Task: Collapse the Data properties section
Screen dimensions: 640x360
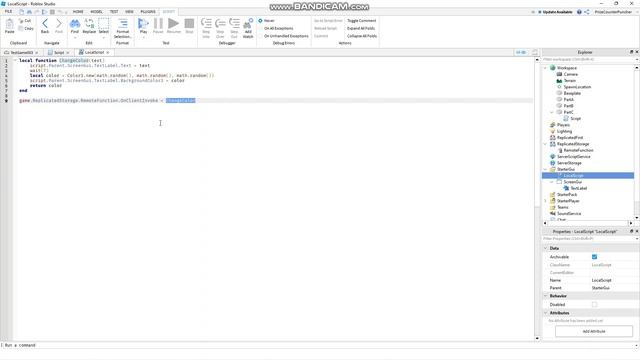Action: pyautogui.click(x=545, y=248)
